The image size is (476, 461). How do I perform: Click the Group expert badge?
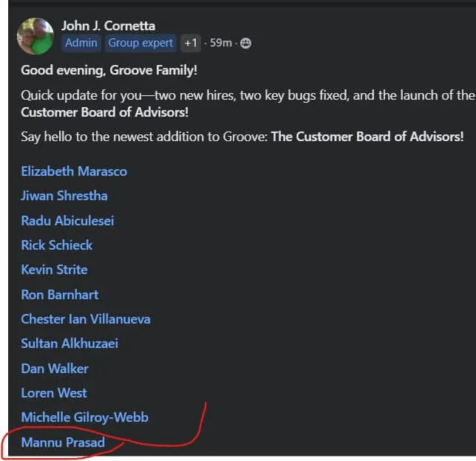pos(141,43)
